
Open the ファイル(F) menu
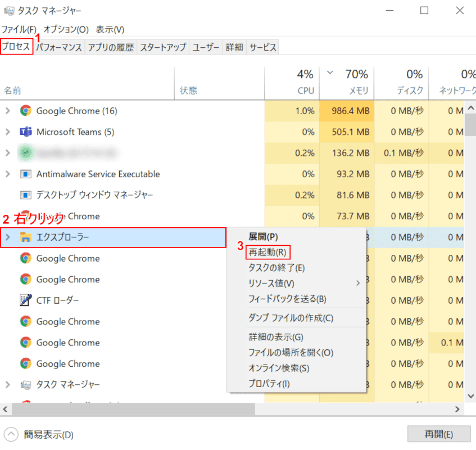(x=19, y=29)
